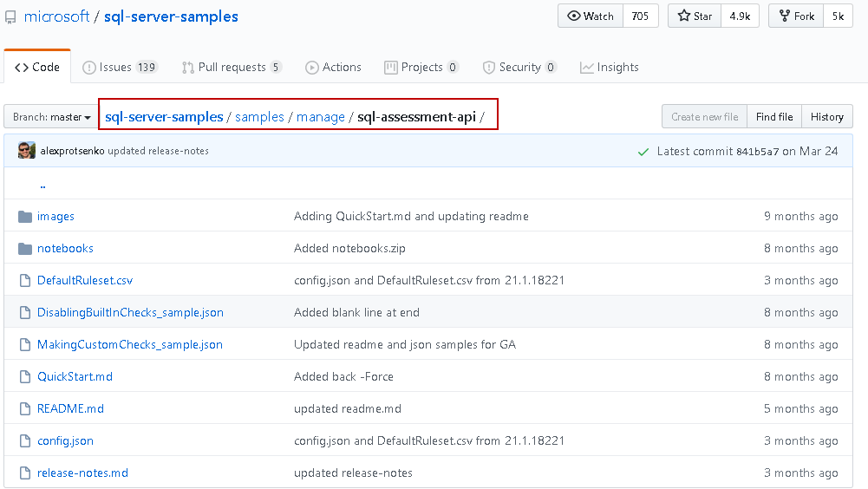
Task: Click the notebooks folder icon
Action: click(24, 248)
